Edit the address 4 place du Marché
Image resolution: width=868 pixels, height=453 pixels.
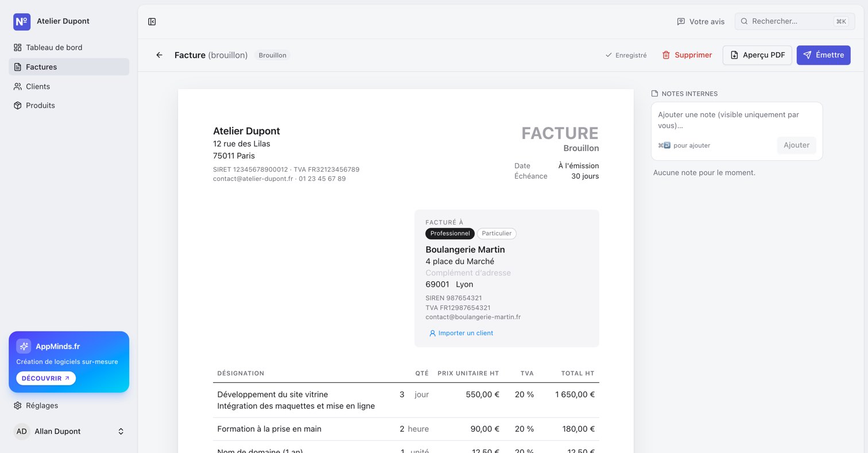click(460, 261)
